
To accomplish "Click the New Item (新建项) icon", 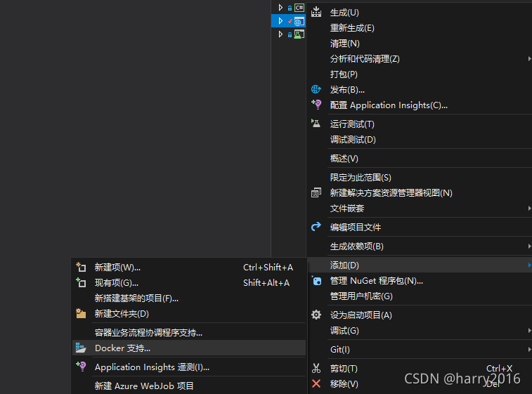I will (x=81, y=267).
